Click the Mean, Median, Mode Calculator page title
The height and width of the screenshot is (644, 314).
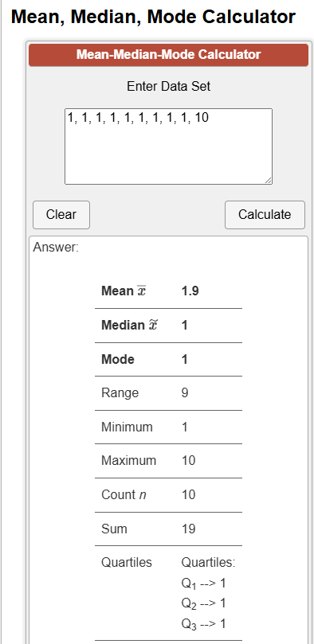coord(153,17)
